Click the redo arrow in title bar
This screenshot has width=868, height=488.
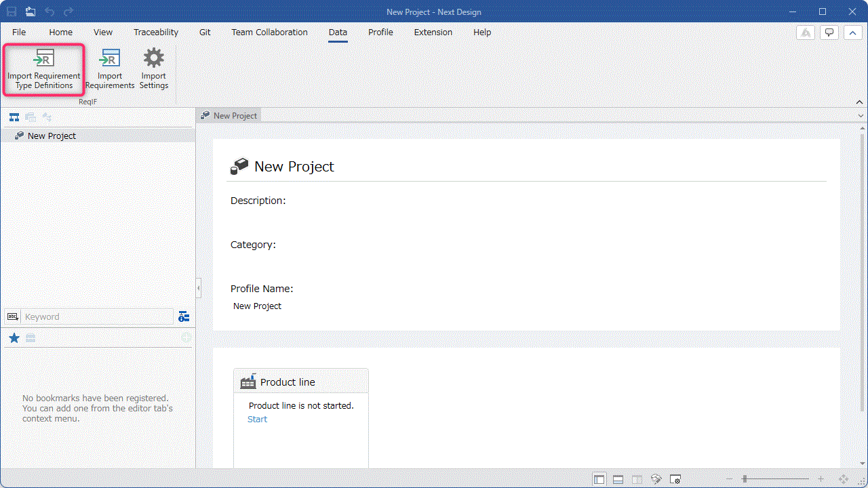[x=68, y=12]
